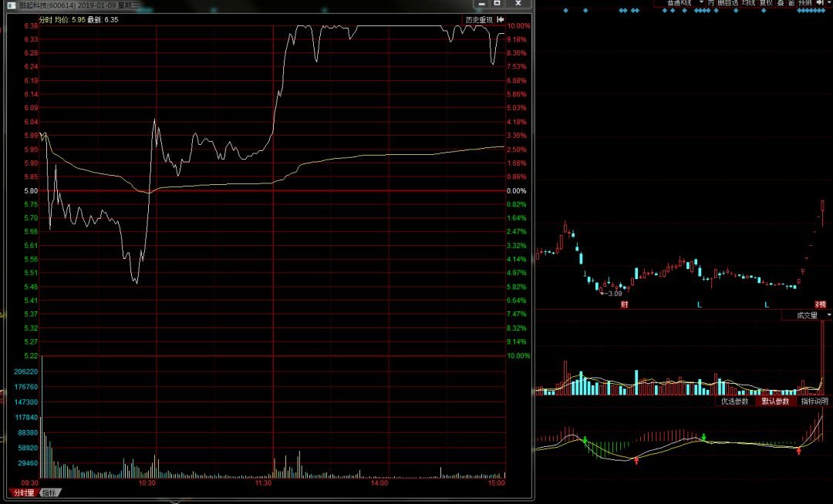Viewport: 833px width, 504px height.
Task: Toggle the 删自选 watchlist option
Action: point(727,3)
